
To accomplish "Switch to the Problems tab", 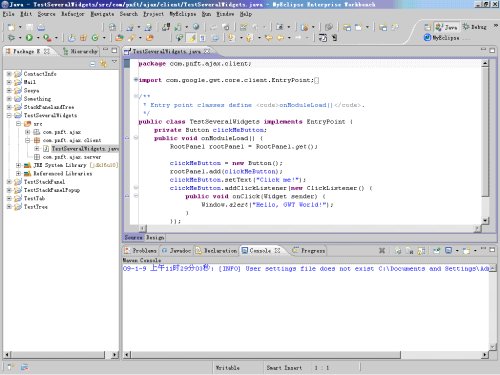I will (x=141, y=250).
